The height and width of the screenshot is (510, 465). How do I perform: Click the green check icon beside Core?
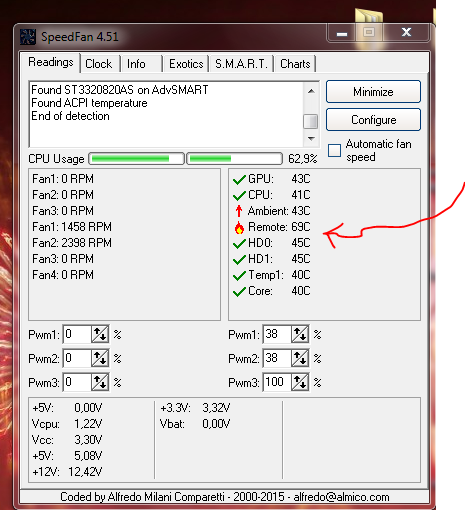click(x=239, y=291)
